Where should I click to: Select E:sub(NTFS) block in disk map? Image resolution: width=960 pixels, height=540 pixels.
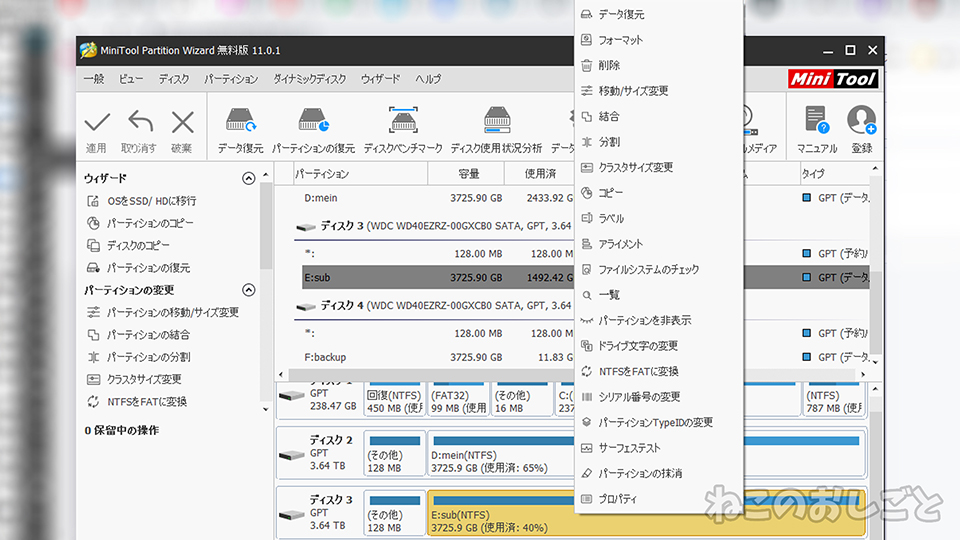[x=501, y=513]
